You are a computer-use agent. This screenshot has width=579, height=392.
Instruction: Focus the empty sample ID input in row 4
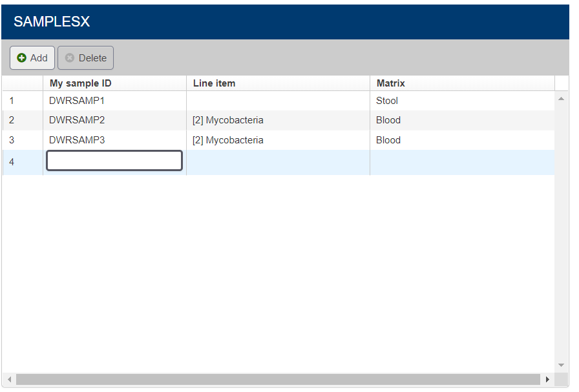point(114,161)
